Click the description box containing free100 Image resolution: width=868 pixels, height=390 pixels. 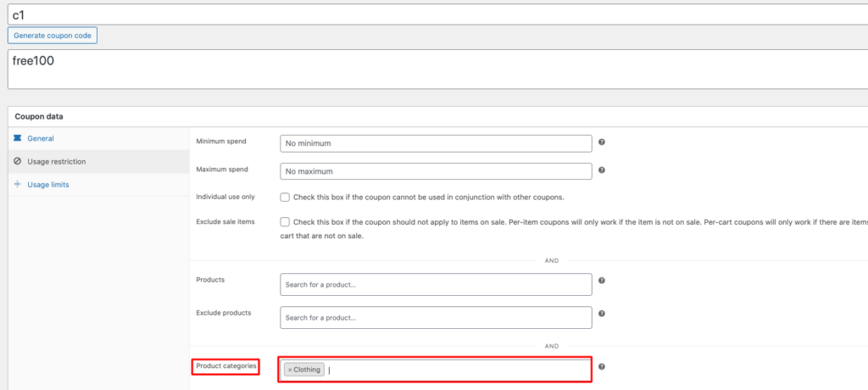[424, 69]
